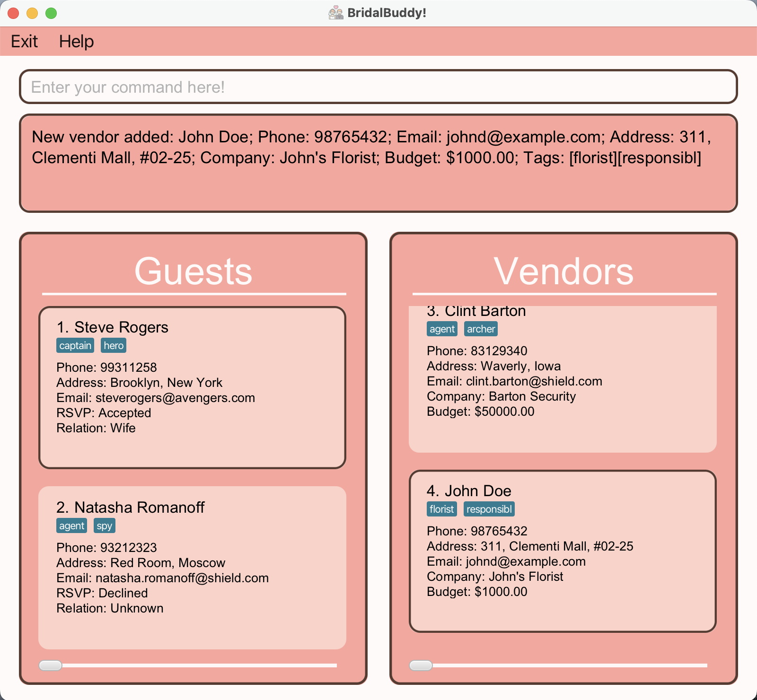Click the Guests list horizontal scrollbar thumb
The image size is (757, 700).
pos(51,665)
